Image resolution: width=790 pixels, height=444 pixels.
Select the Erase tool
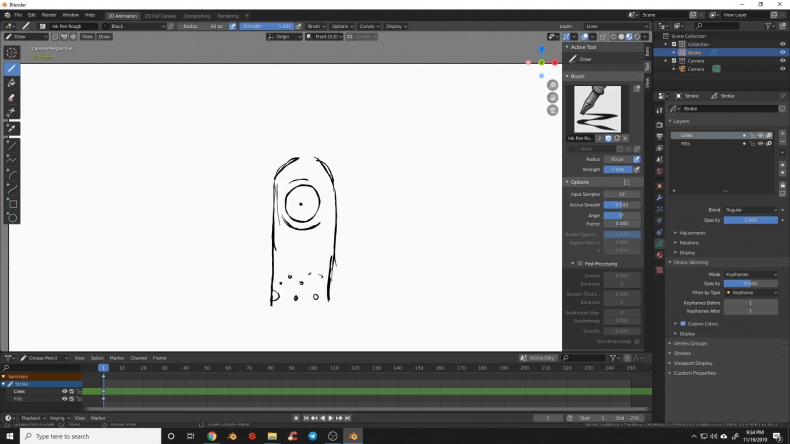12,98
